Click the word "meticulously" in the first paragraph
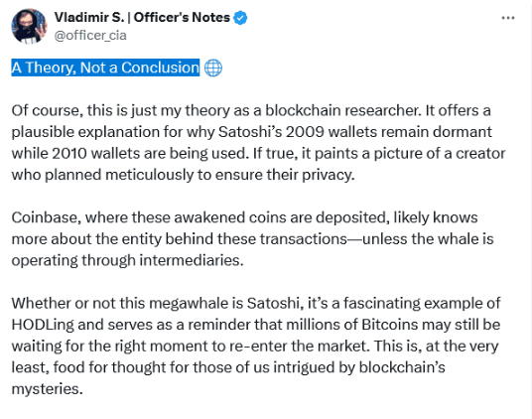This screenshot has width=532, height=419. (x=149, y=175)
